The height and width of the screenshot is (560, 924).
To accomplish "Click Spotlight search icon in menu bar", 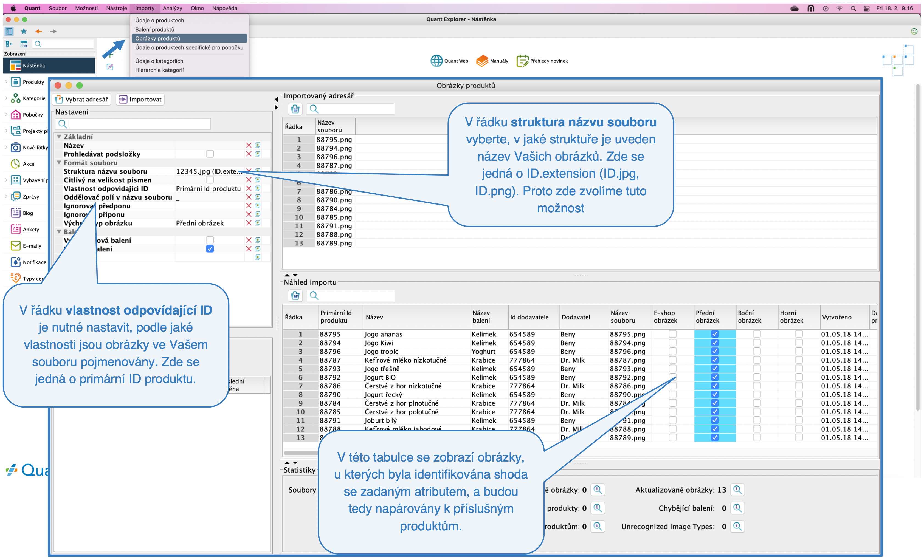I will coord(853,8).
